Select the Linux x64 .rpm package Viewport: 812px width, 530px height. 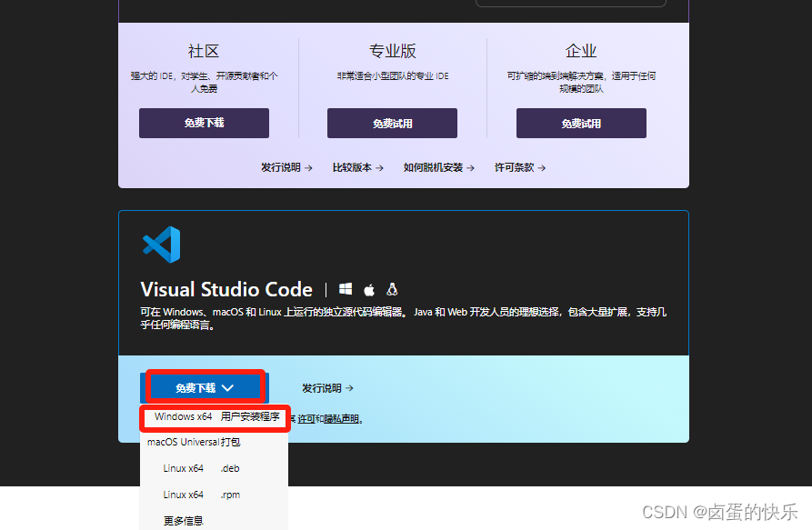coord(202,495)
